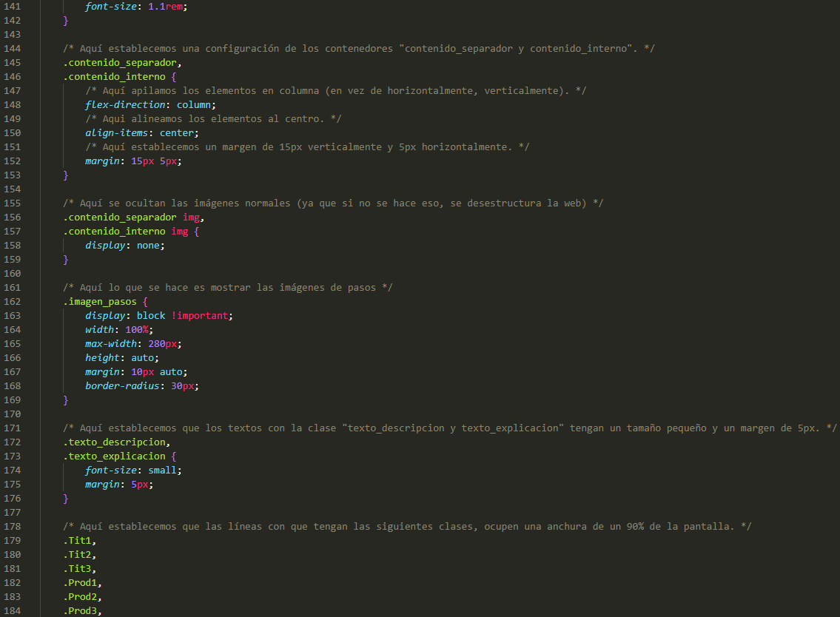Click line number 146 in the gutter

coord(12,77)
